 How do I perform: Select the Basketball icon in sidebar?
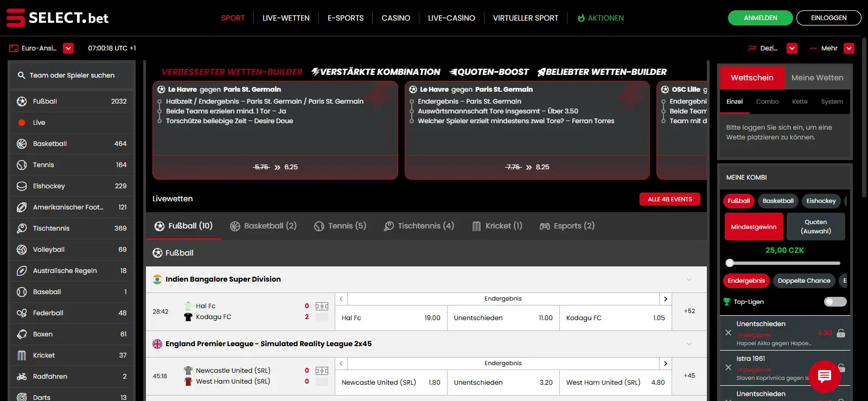tap(22, 144)
